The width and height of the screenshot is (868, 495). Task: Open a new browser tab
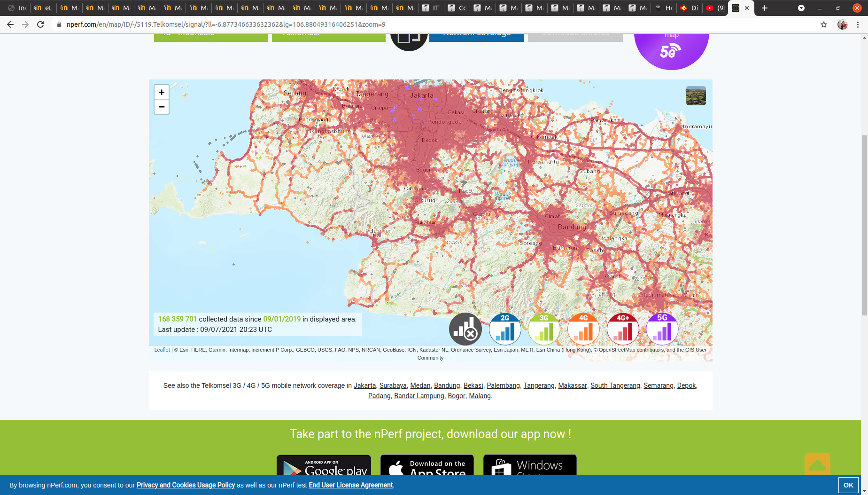click(765, 8)
